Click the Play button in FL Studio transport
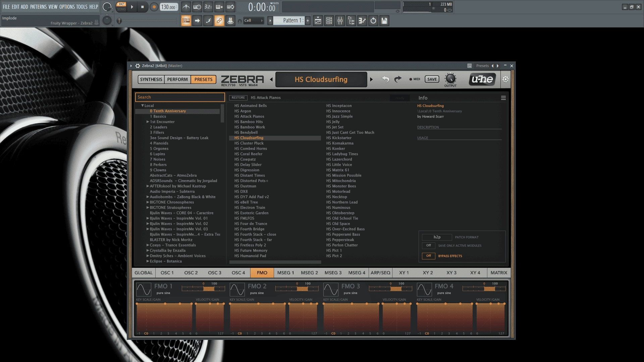Image resolution: width=644 pixels, height=362 pixels. 132,7
